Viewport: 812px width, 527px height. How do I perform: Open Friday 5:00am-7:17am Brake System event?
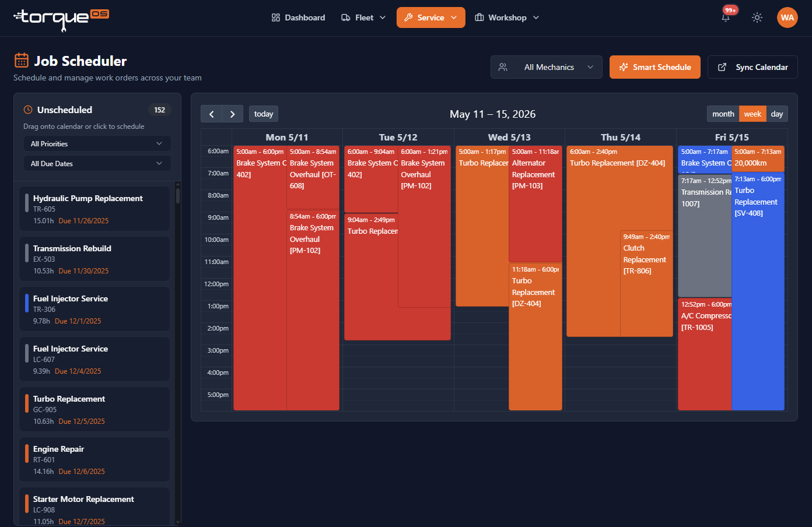(704, 159)
